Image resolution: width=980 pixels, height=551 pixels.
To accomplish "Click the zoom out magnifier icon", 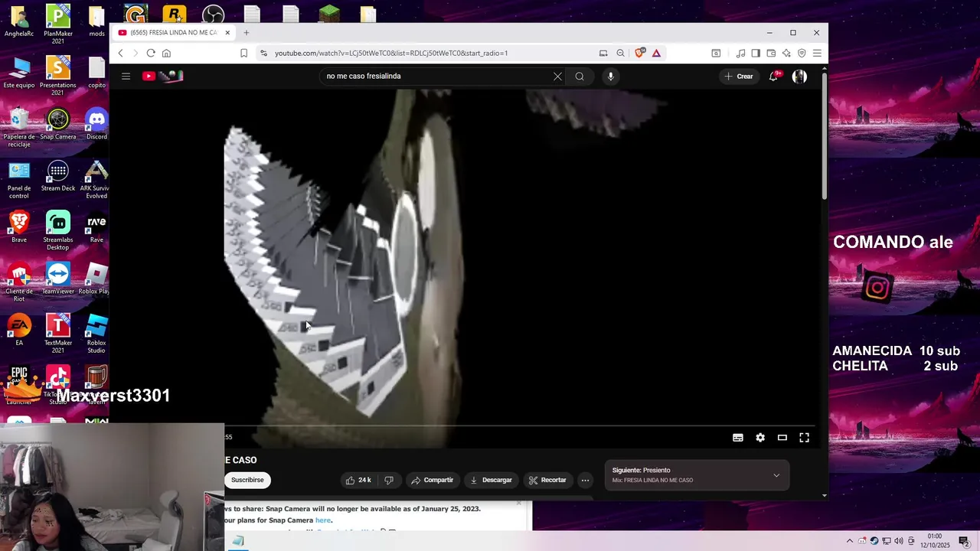I will (x=620, y=53).
